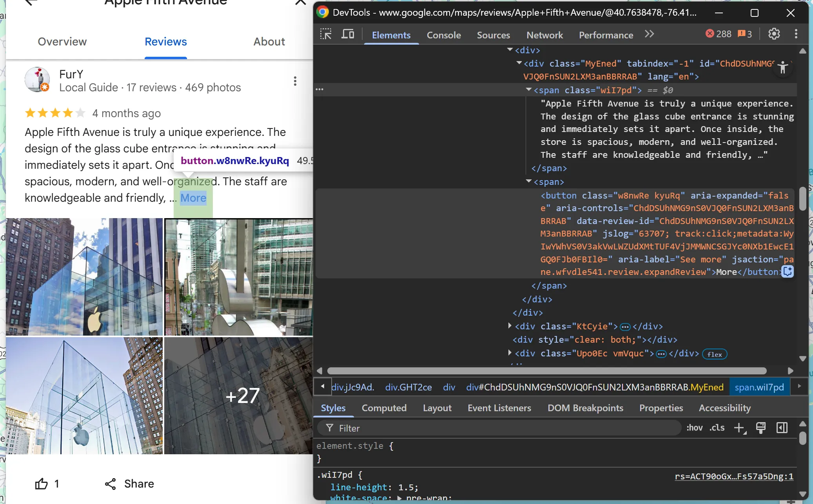Open Console panel tab
813x504 pixels.
(x=444, y=35)
